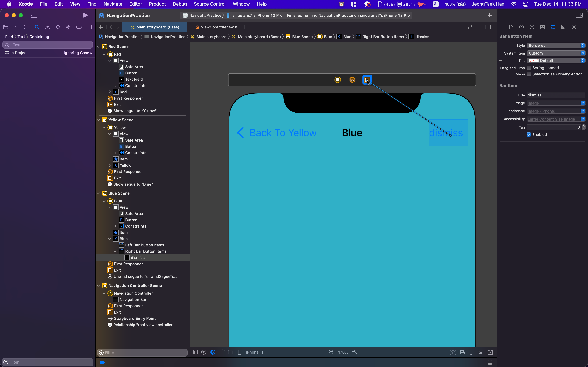Open the System Item Custom dropdown

(556, 53)
